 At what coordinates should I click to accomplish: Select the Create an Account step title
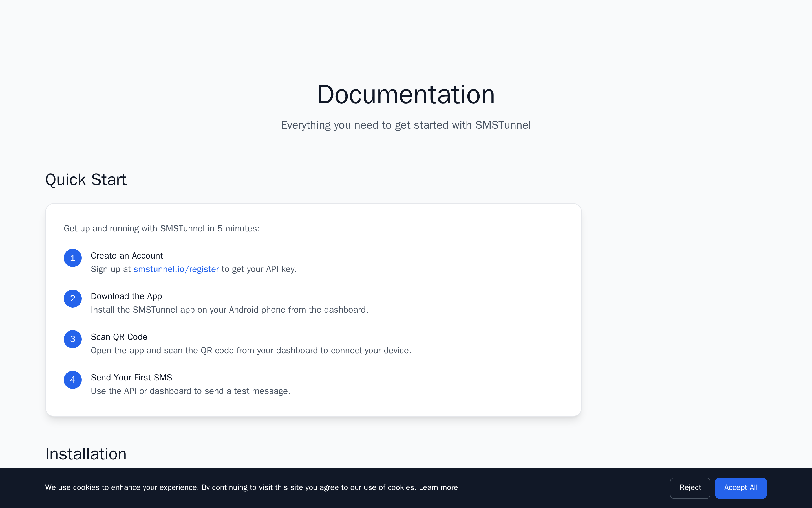(x=127, y=256)
